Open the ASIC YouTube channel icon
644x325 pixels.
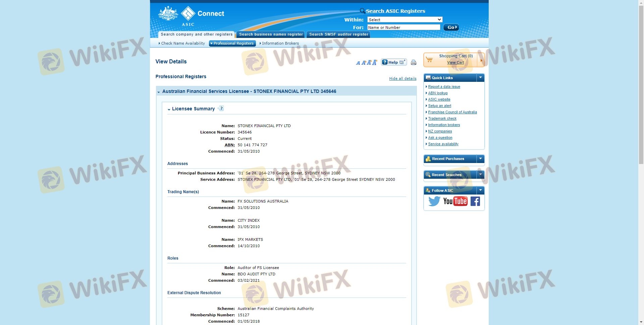pyautogui.click(x=455, y=201)
